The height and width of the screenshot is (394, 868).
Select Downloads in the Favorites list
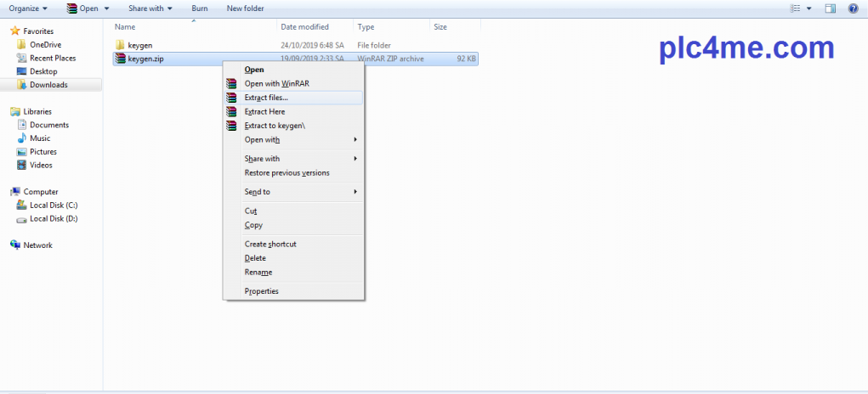pyautogui.click(x=48, y=85)
